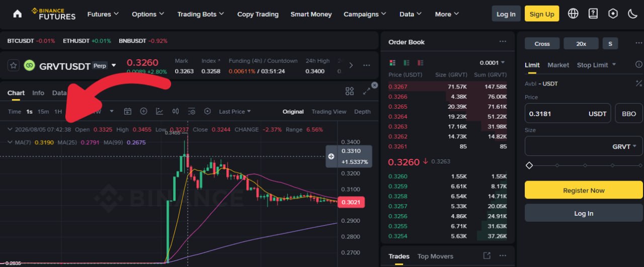Viewport: 644px width, 267px height.
Task: Open language and region globe icon
Action: point(573,14)
